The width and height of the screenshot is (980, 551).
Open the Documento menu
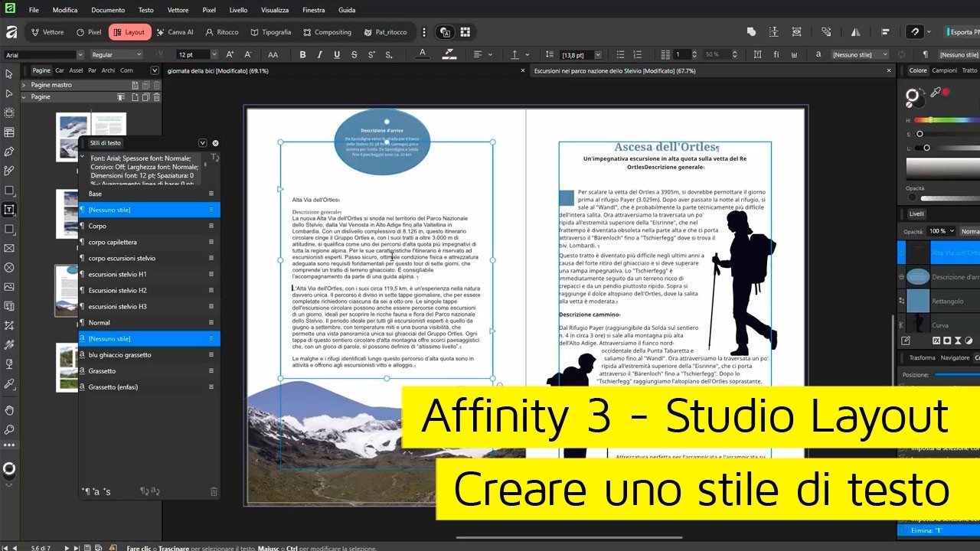tap(108, 10)
